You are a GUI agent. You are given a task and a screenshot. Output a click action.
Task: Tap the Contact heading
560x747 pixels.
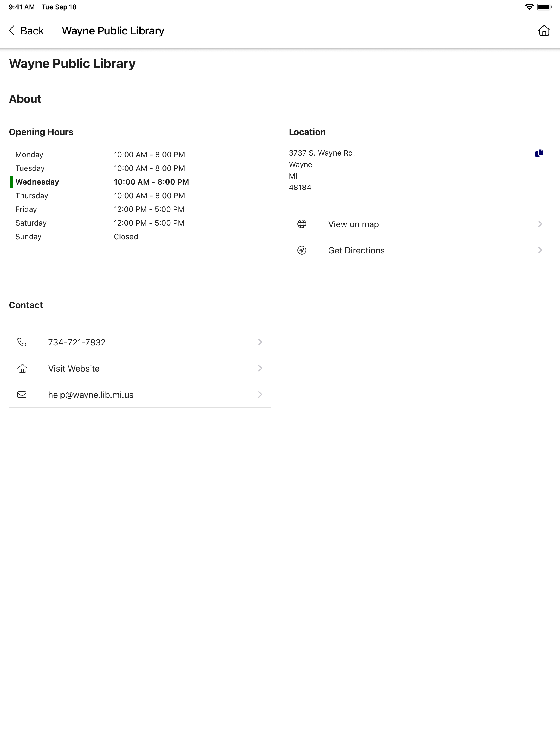click(x=26, y=305)
